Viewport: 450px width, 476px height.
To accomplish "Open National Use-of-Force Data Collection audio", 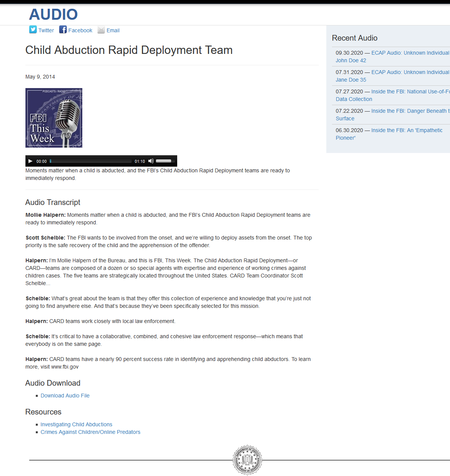I will click(x=393, y=95).
